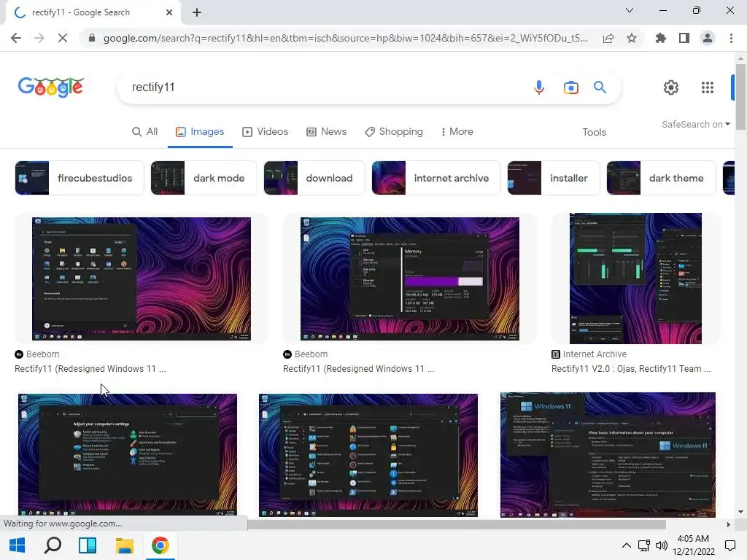This screenshot has height=560, width=747.
Task: Share this page icon in address bar
Action: 608,38
